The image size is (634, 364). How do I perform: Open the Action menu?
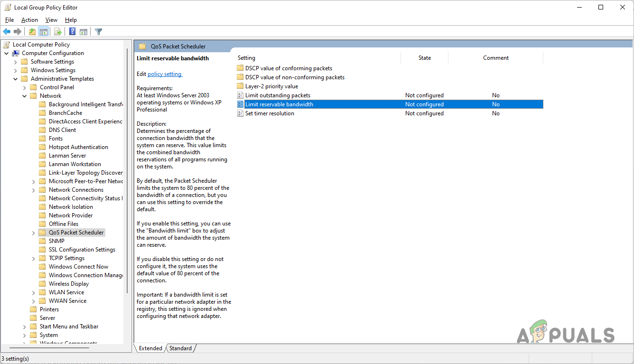point(29,20)
